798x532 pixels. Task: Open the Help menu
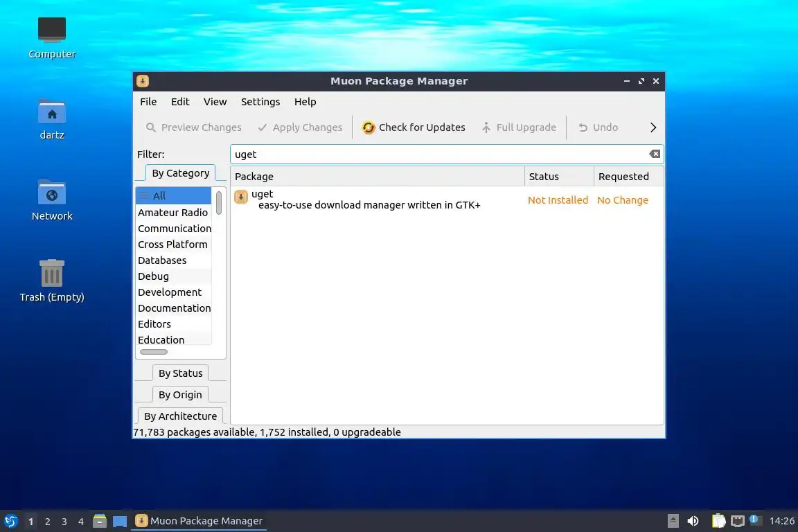coord(305,102)
